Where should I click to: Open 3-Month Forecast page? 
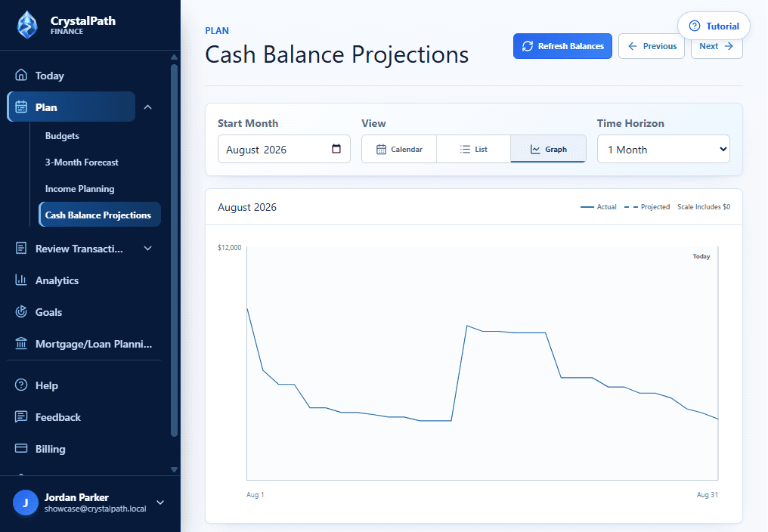point(82,162)
